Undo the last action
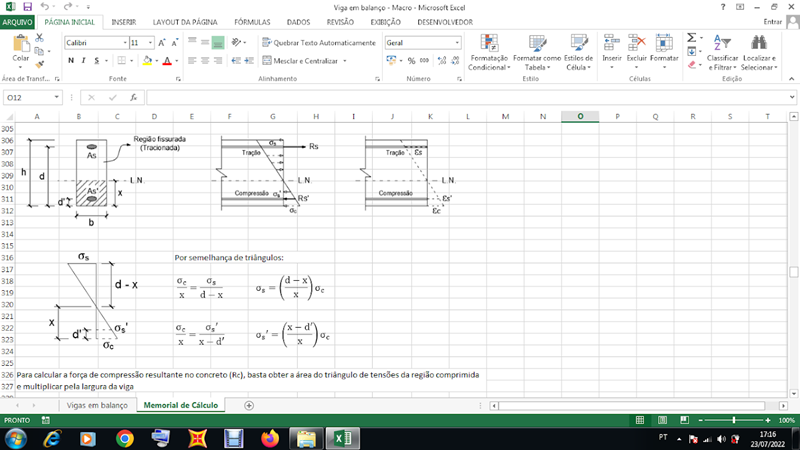The width and height of the screenshot is (800, 450). (x=45, y=7)
